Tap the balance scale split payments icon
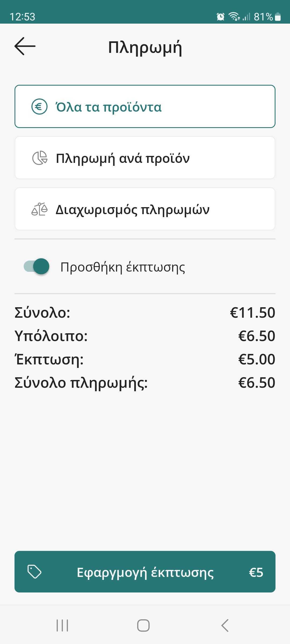Viewport: 290px width, 644px height. click(x=39, y=209)
